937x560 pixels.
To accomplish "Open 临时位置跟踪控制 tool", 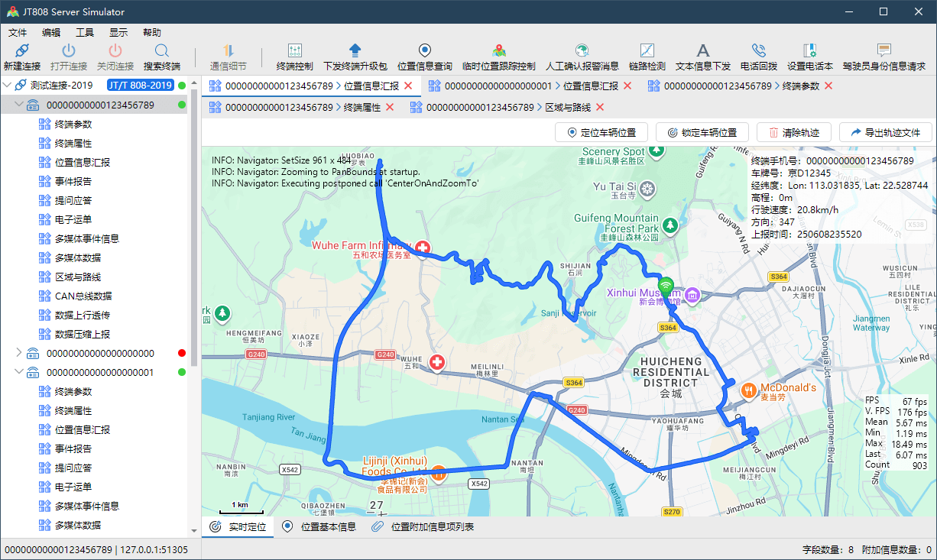I will tap(498, 51).
